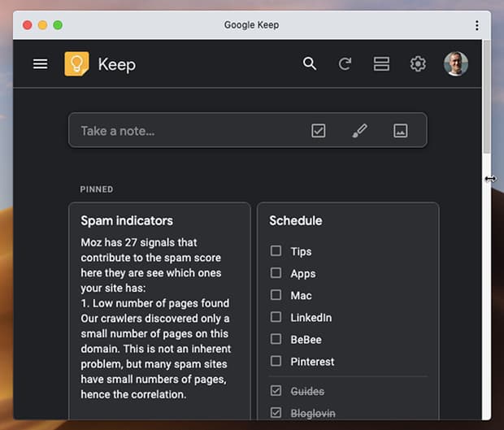Click the vertical scrollbar thumb
Image resolution: width=504 pixels, height=430 pixels.
point(487,98)
